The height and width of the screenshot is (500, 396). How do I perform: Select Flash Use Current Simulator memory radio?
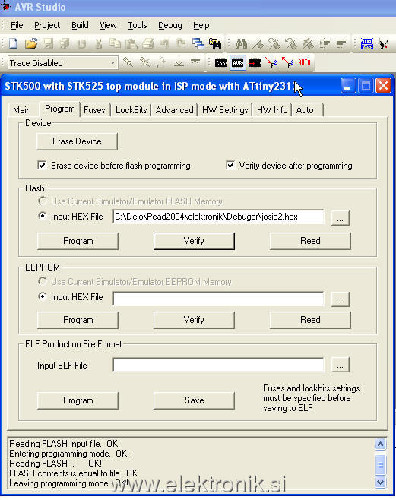click(x=42, y=201)
